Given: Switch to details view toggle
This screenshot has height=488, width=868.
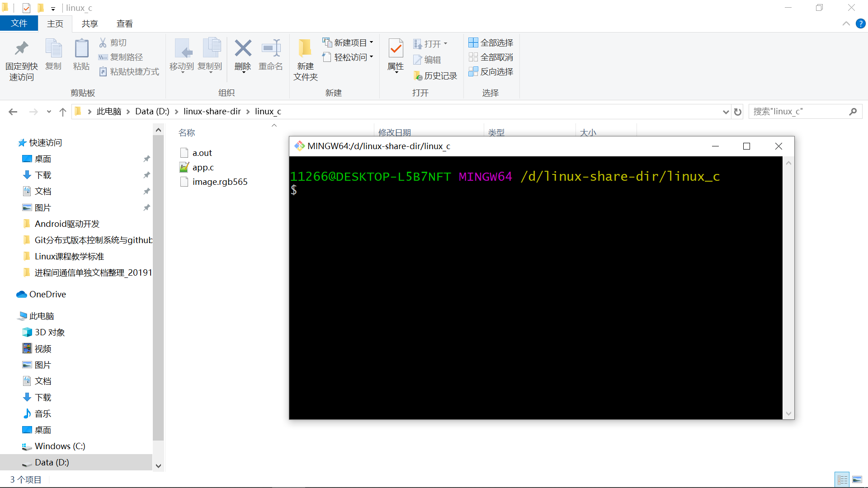Looking at the screenshot, I should pyautogui.click(x=842, y=479).
